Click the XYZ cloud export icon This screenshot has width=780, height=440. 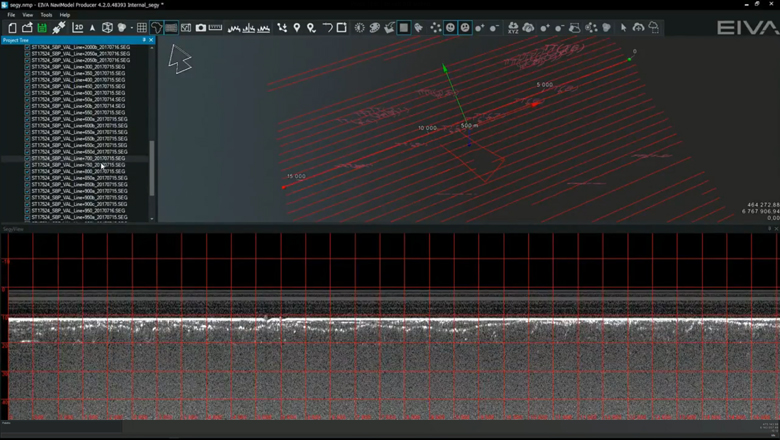pyautogui.click(x=513, y=28)
